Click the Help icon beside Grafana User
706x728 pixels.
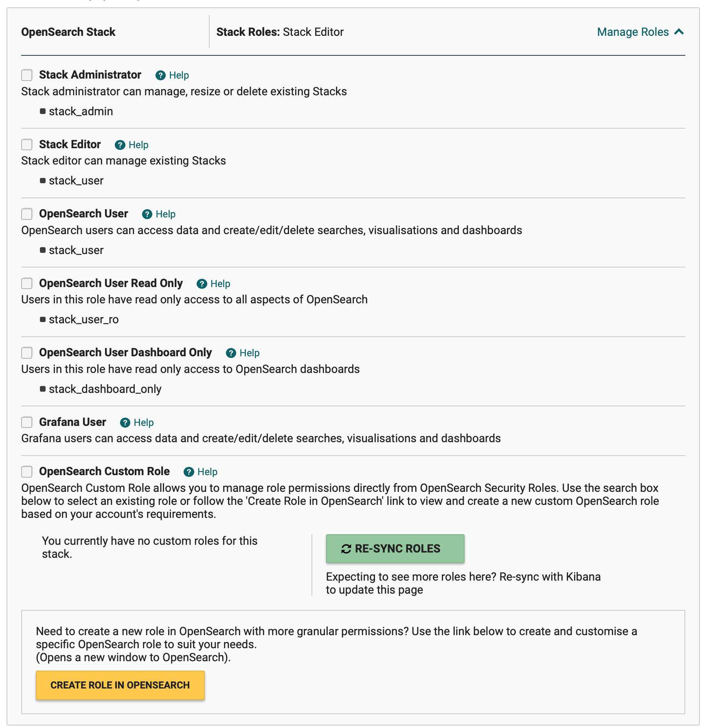[125, 423]
